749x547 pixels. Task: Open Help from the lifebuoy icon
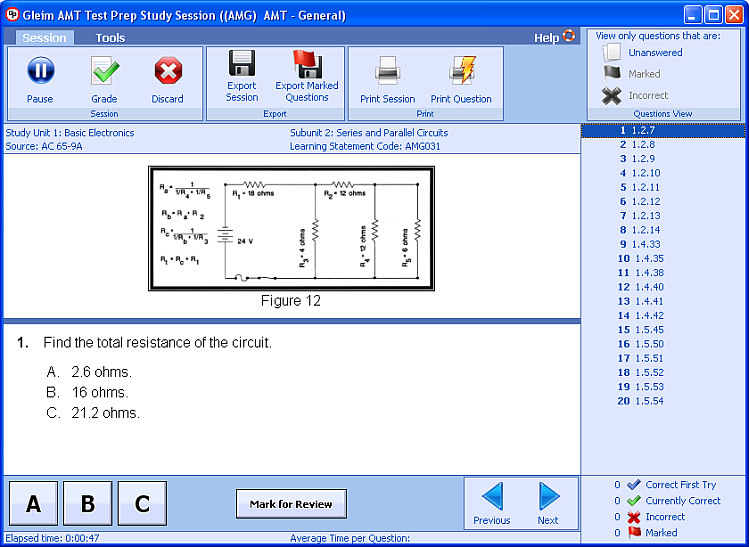tap(569, 37)
